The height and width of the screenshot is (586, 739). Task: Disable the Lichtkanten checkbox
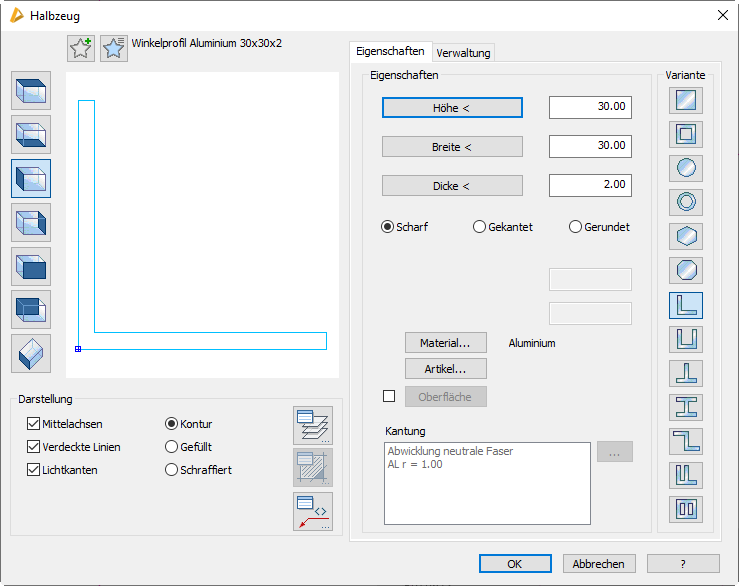coord(34,470)
